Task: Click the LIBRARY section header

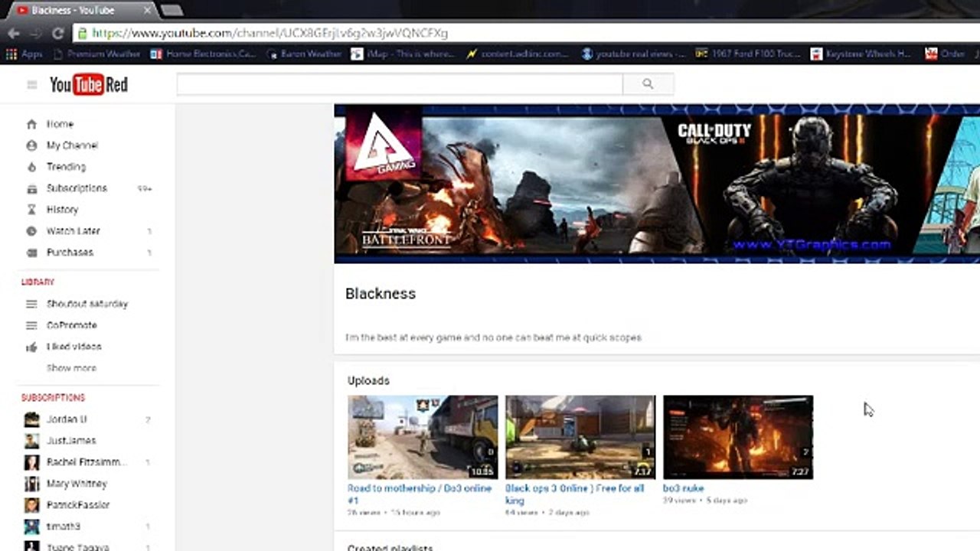Action: point(38,282)
